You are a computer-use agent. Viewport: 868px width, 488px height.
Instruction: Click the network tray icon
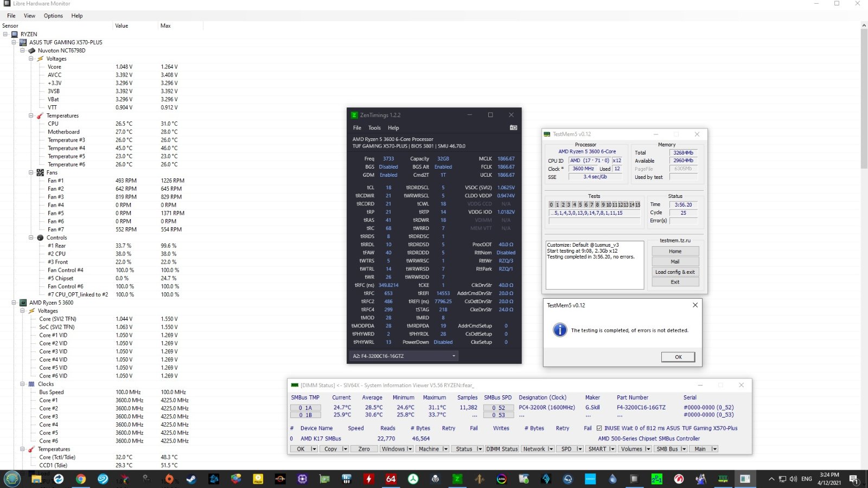pos(782,479)
